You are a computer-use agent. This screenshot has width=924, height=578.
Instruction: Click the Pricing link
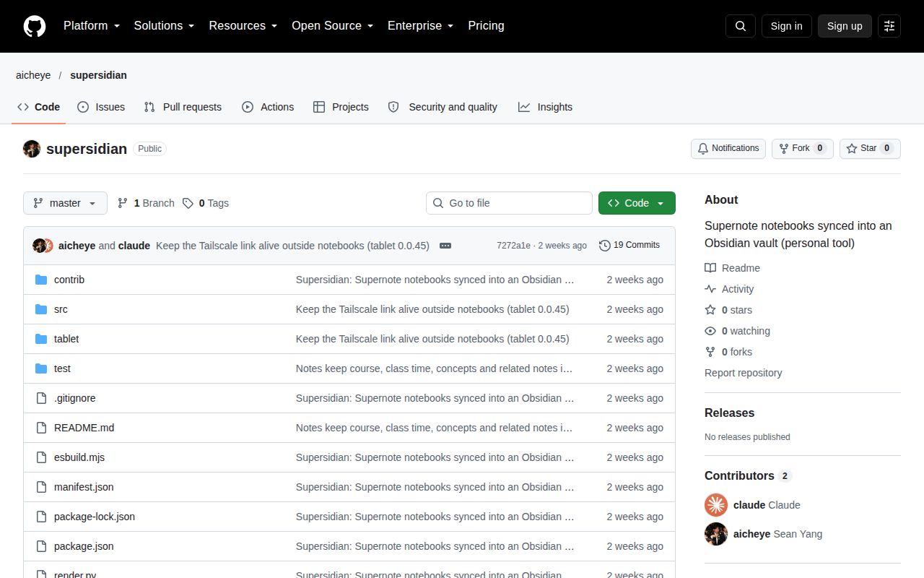(486, 26)
